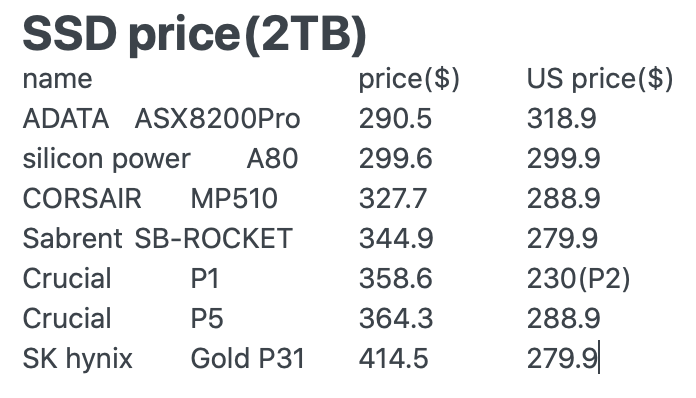Click the US price($) column header

pos(600,80)
